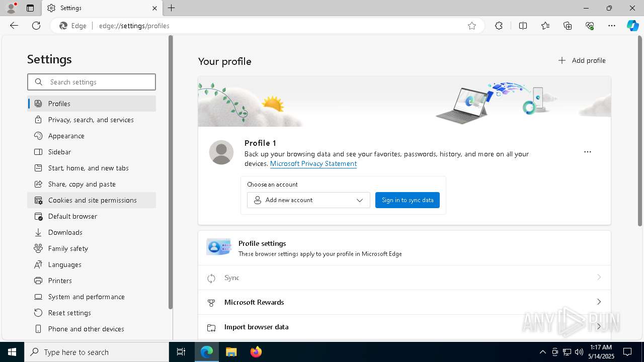
Task: Open Microsoft Rewards row
Action: (405, 302)
